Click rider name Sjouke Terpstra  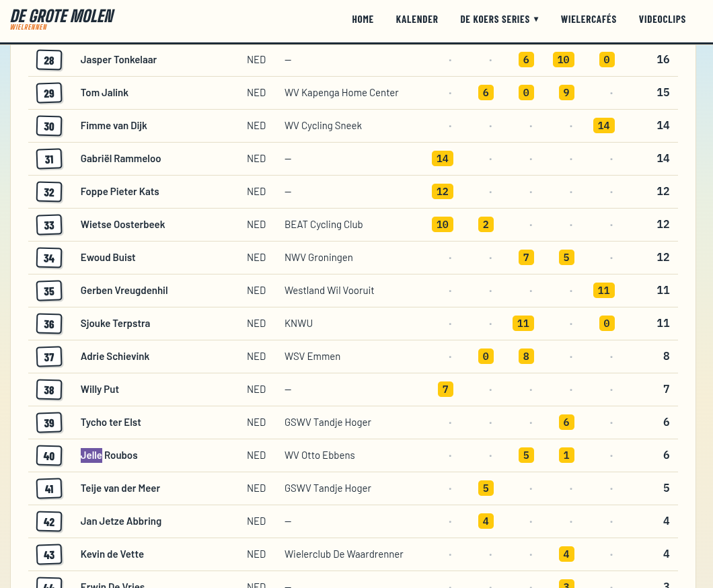pos(115,324)
